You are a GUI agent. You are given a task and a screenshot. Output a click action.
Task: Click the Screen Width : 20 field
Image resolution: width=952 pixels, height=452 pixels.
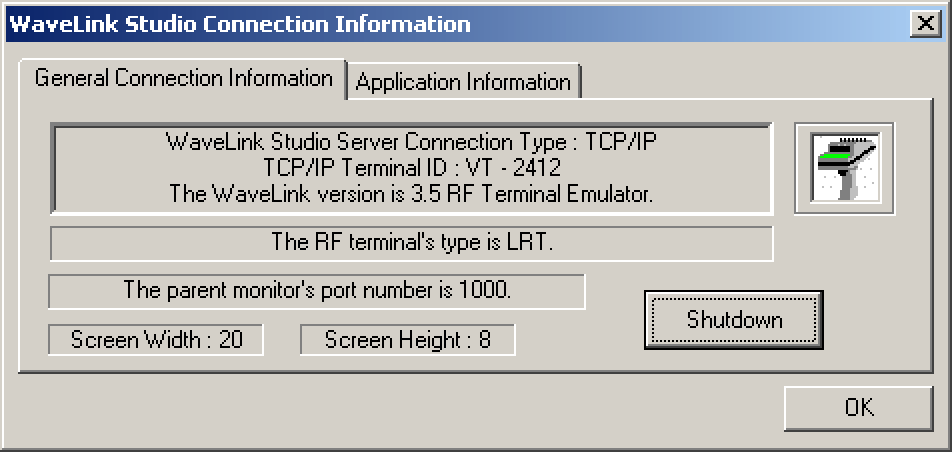click(155, 339)
